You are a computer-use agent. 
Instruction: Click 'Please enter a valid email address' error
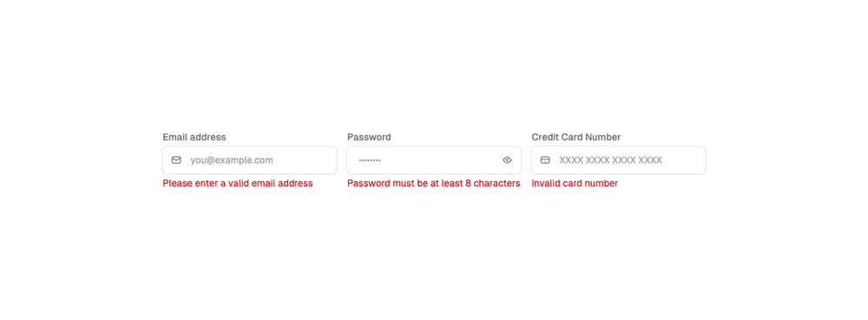[238, 184]
